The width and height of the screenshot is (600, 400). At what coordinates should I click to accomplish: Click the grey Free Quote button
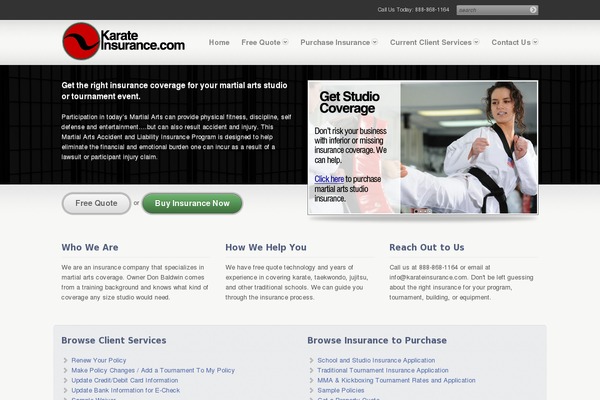96,203
